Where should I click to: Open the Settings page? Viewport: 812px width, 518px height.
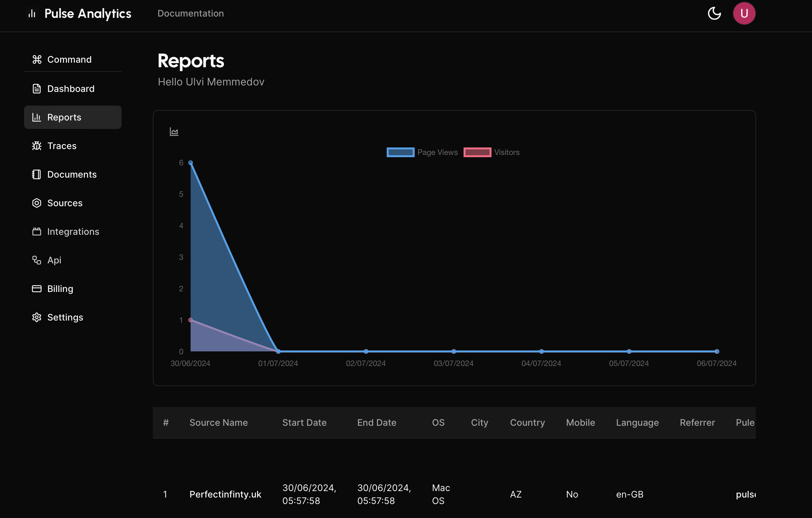pos(73,318)
